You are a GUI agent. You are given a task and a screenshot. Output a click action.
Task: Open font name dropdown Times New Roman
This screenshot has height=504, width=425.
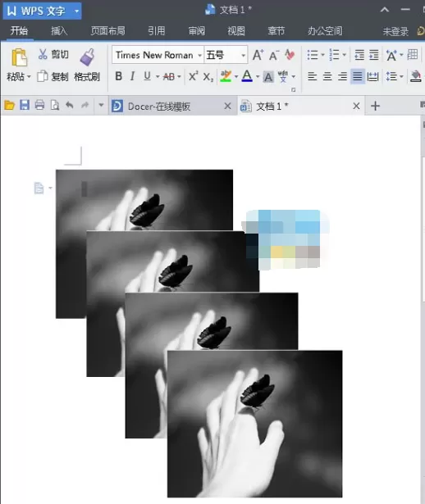pyautogui.click(x=200, y=55)
